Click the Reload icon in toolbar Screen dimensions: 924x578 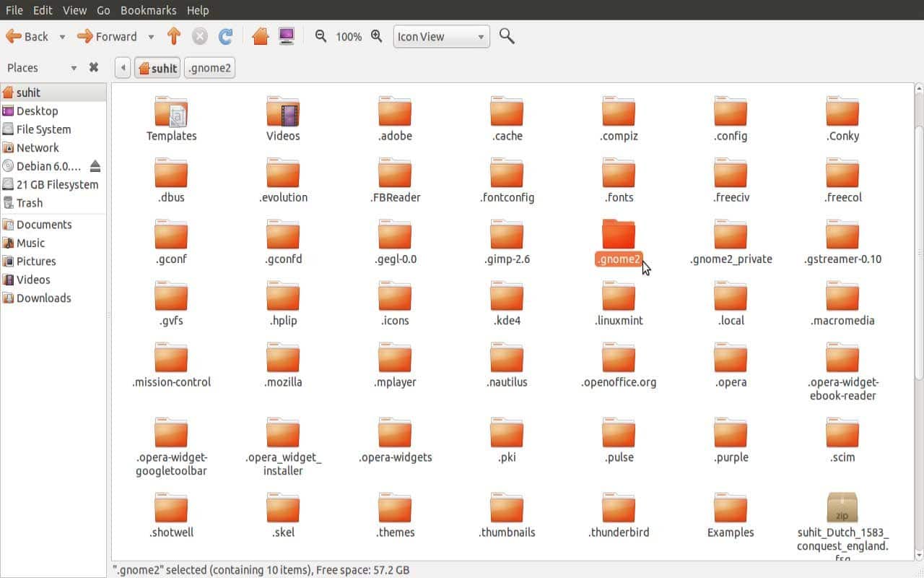(x=225, y=36)
